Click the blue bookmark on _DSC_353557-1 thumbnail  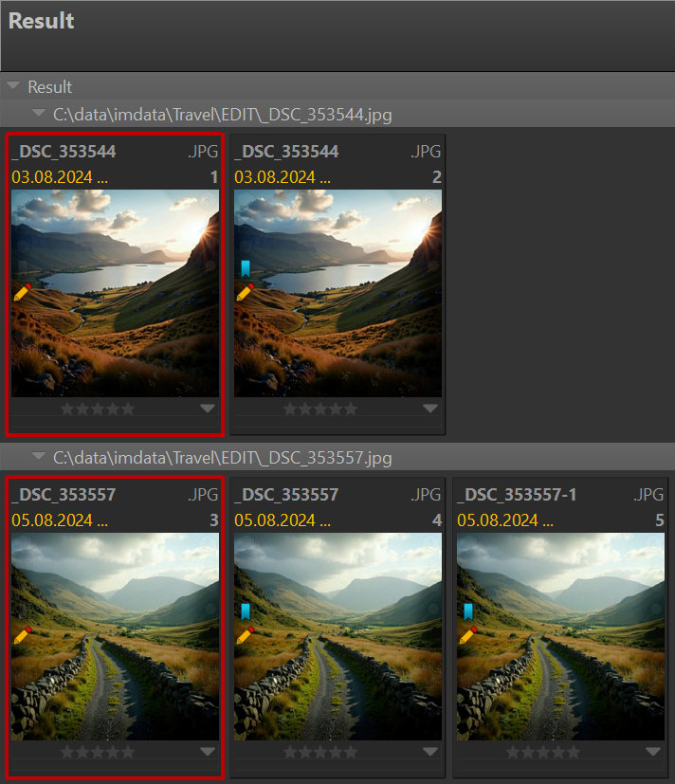tap(468, 611)
